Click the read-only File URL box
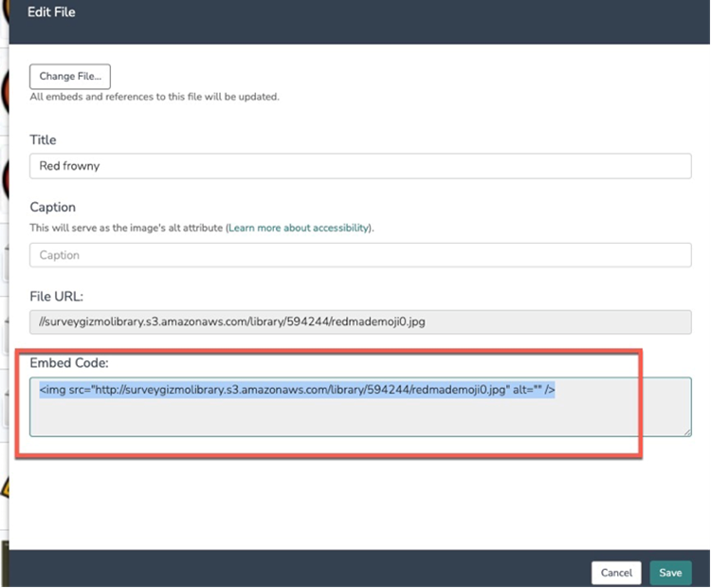This screenshot has height=588, width=711. [x=360, y=322]
